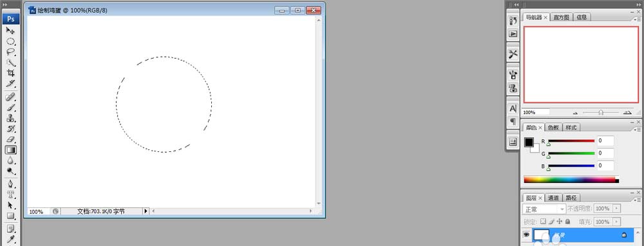Open the 不透明度 opacity slider arrow
The height and width of the screenshot is (246, 644).
click(x=616, y=209)
